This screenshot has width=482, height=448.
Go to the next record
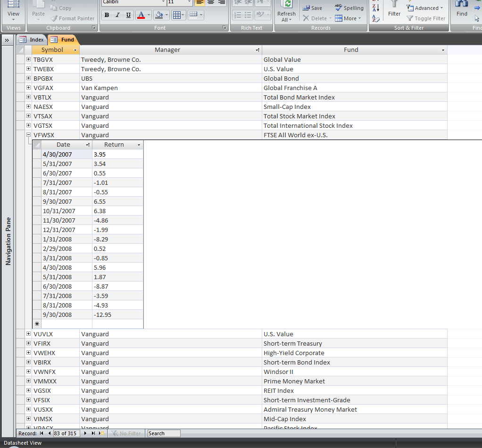(x=85, y=433)
